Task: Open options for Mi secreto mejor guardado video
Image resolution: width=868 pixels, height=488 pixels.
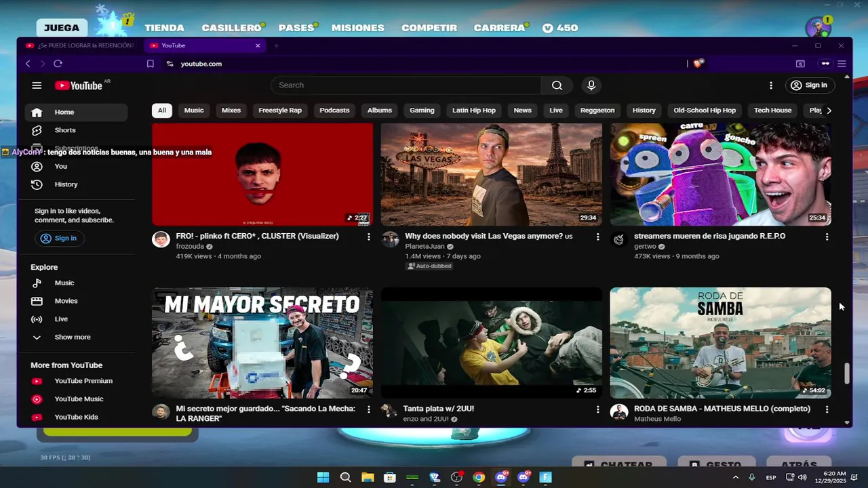Action: pos(368,409)
